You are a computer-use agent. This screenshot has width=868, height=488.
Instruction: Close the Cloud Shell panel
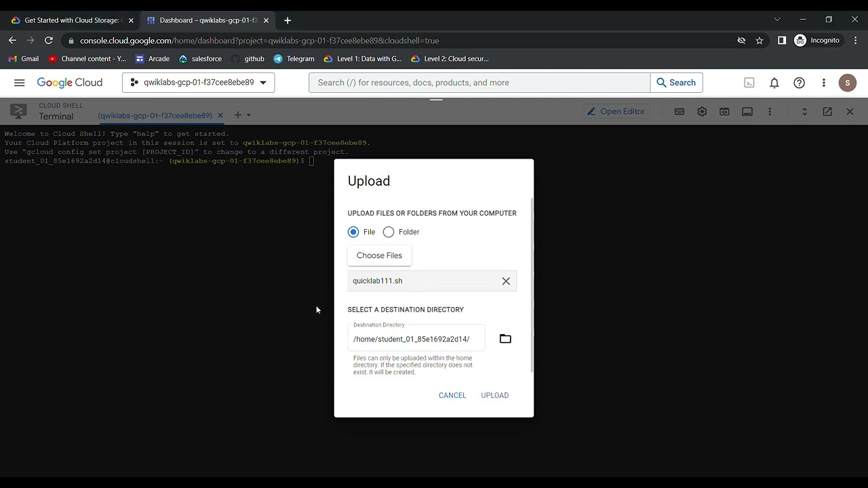click(850, 112)
